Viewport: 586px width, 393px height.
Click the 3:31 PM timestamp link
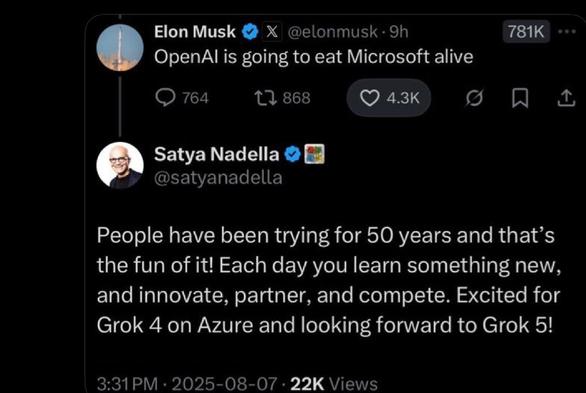[127, 384]
